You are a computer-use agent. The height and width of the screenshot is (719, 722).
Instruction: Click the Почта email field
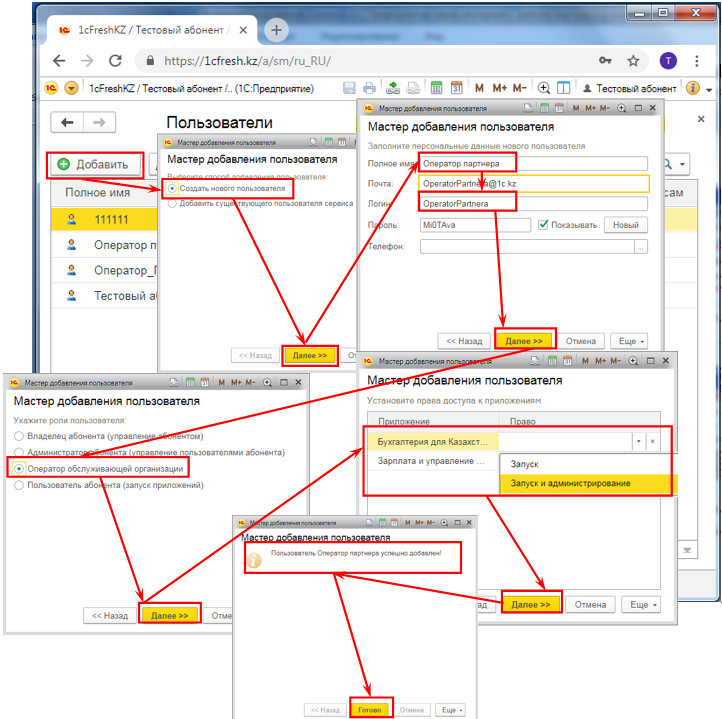533,183
